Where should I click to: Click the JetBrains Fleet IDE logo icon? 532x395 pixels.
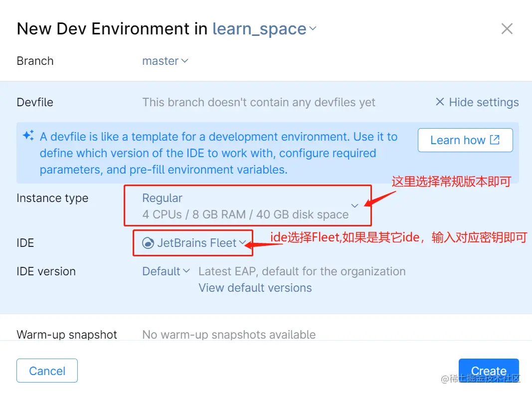tap(149, 243)
